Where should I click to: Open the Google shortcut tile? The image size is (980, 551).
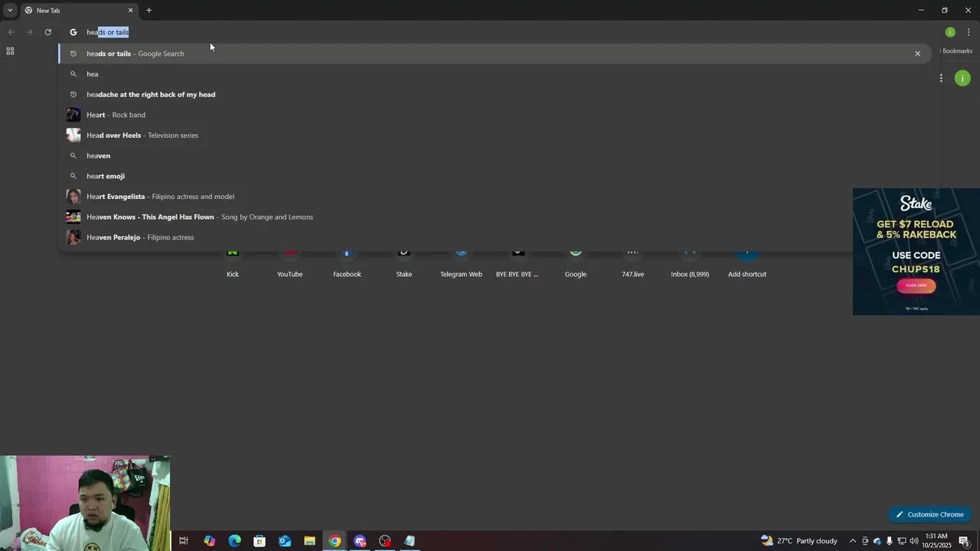(x=576, y=263)
